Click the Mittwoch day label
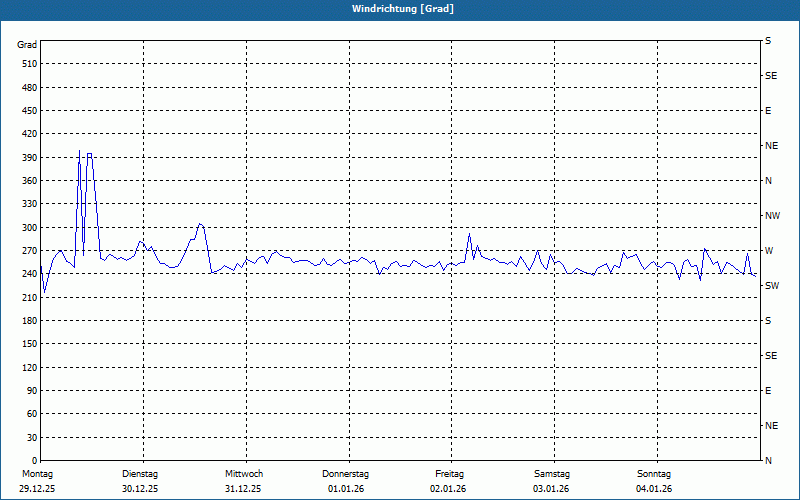This screenshot has width=800, height=500. (243, 473)
